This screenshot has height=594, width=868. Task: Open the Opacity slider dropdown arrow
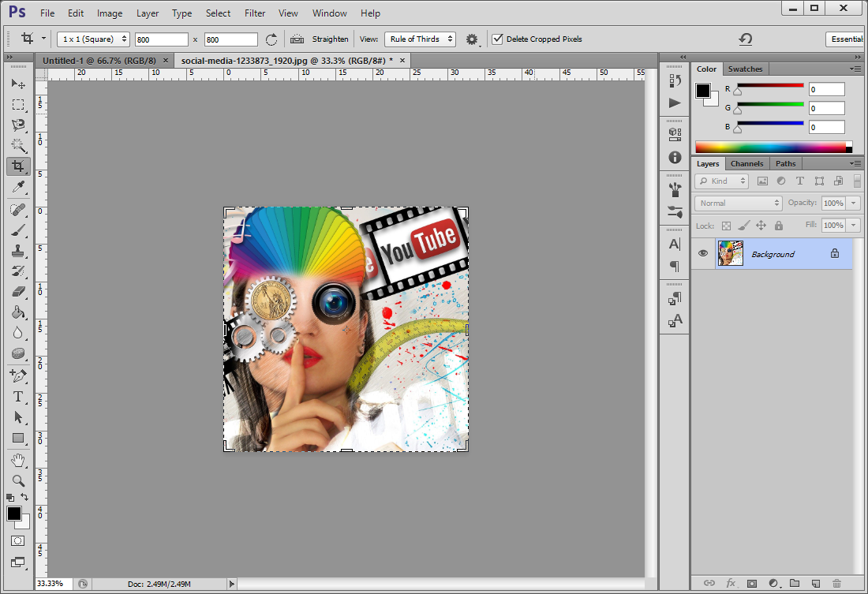coord(854,204)
